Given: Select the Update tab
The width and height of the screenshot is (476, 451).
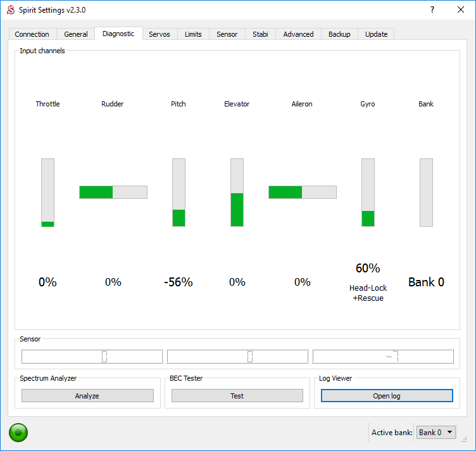Looking at the screenshot, I should [376, 34].
